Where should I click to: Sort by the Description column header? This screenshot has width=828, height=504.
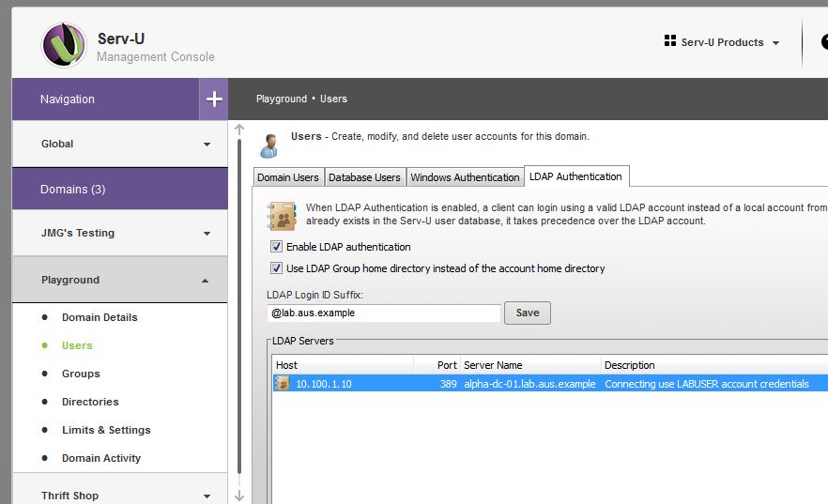click(714, 365)
